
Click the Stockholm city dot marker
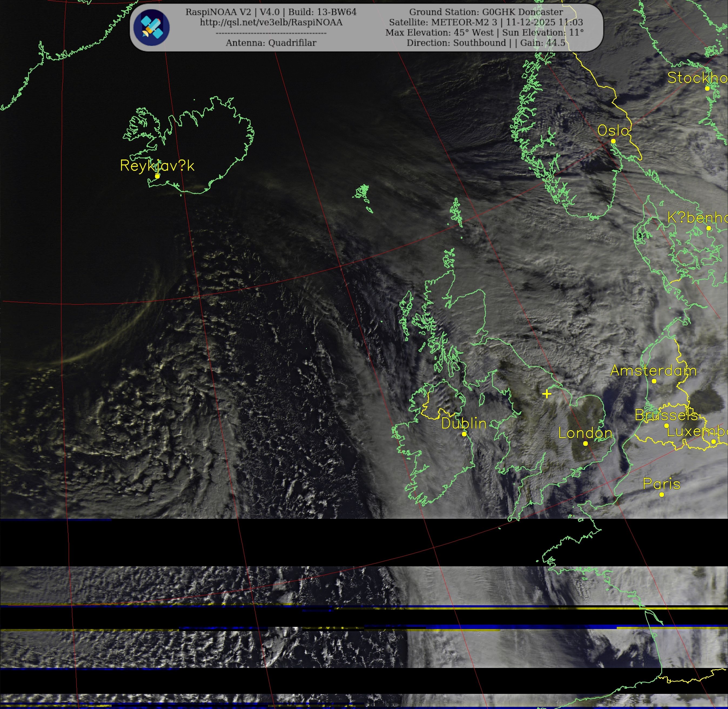707,89
